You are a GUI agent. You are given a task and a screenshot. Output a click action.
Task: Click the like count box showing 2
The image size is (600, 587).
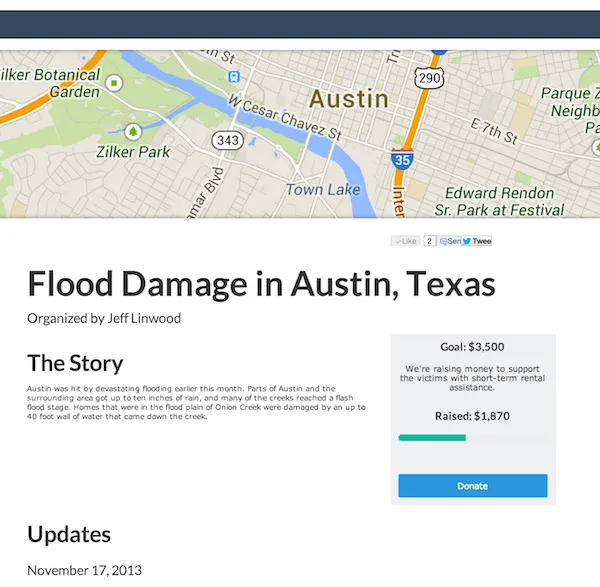429,241
